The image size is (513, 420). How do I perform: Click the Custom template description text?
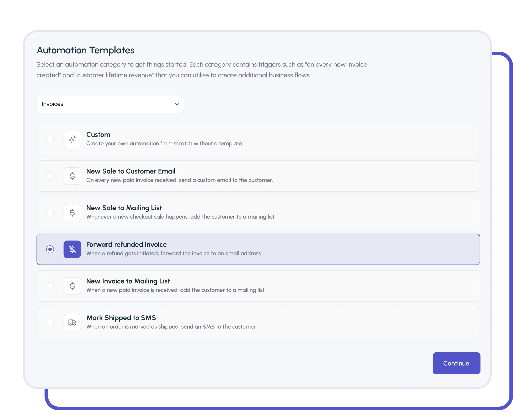[x=164, y=144]
